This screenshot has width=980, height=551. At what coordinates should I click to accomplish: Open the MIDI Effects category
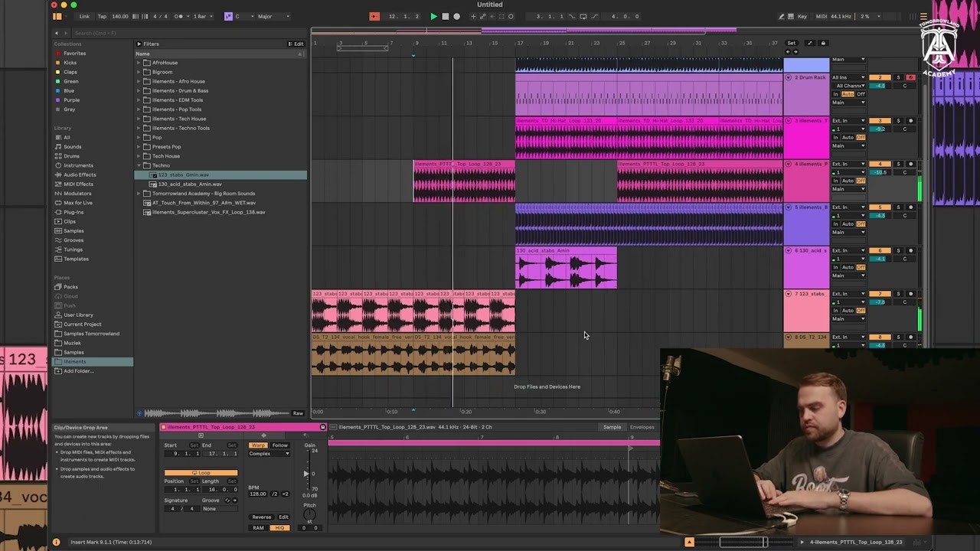click(x=78, y=184)
